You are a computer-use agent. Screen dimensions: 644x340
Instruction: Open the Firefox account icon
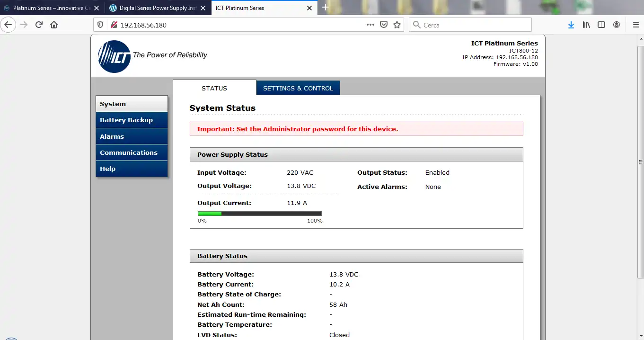[617, 25]
